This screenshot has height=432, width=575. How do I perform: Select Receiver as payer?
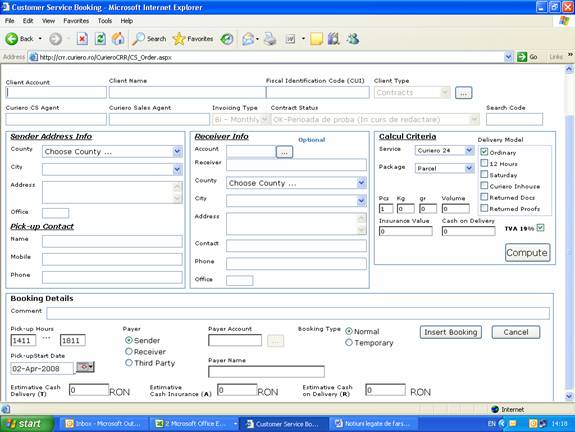point(129,352)
